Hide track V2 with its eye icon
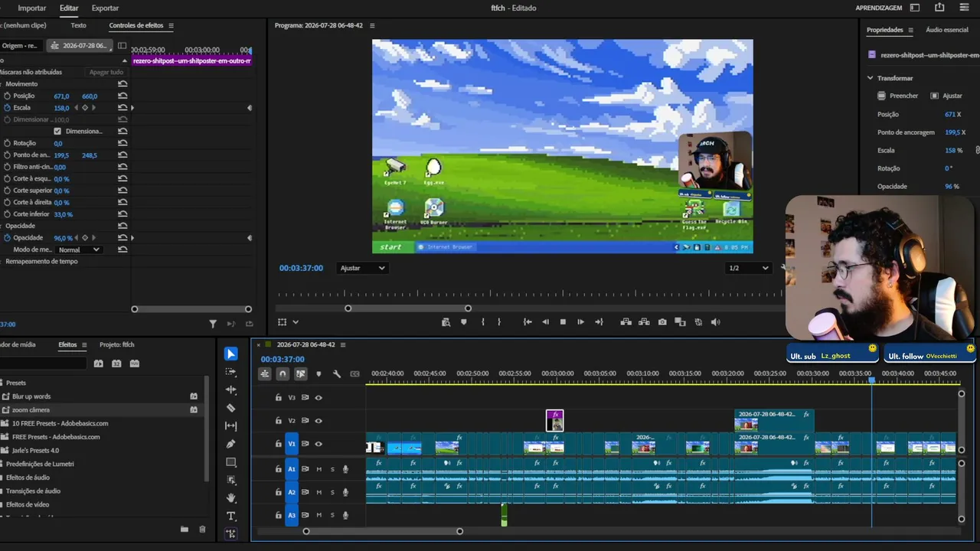The image size is (980, 551). pos(318,421)
